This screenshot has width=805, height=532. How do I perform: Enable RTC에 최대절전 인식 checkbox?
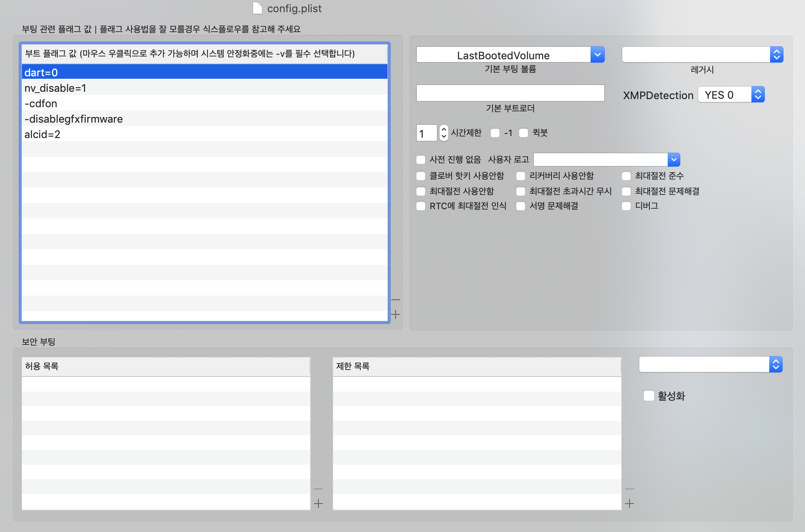(x=421, y=206)
